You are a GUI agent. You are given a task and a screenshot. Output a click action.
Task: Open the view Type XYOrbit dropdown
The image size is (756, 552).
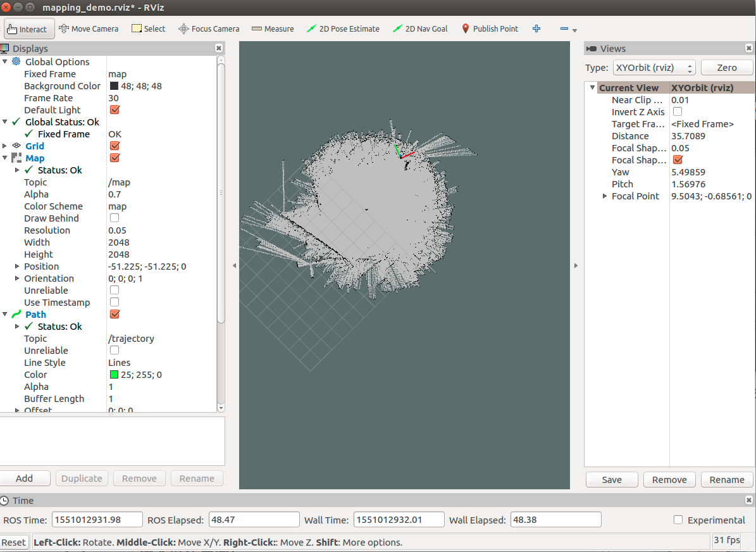[x=654, y=68]
